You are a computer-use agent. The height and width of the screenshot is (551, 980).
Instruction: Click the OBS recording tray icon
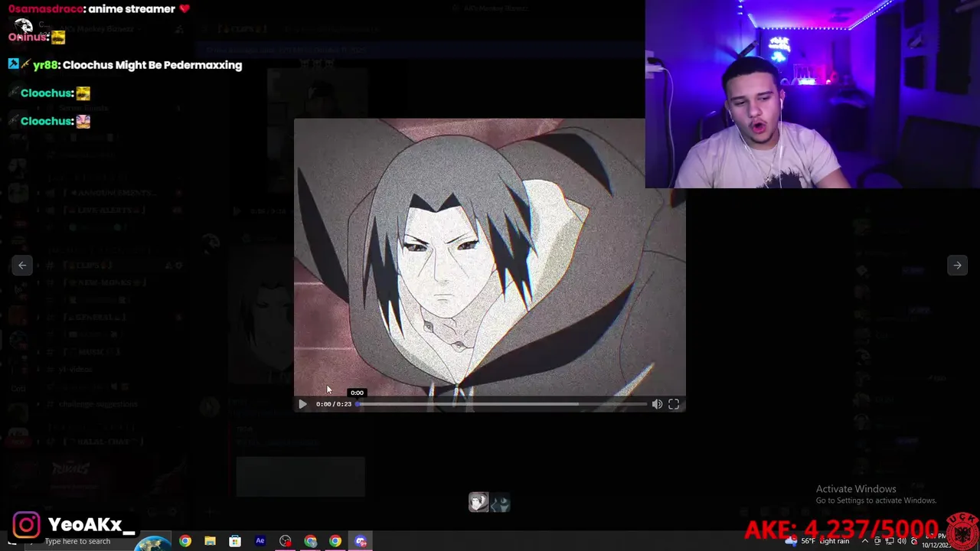tap(914, 541)
